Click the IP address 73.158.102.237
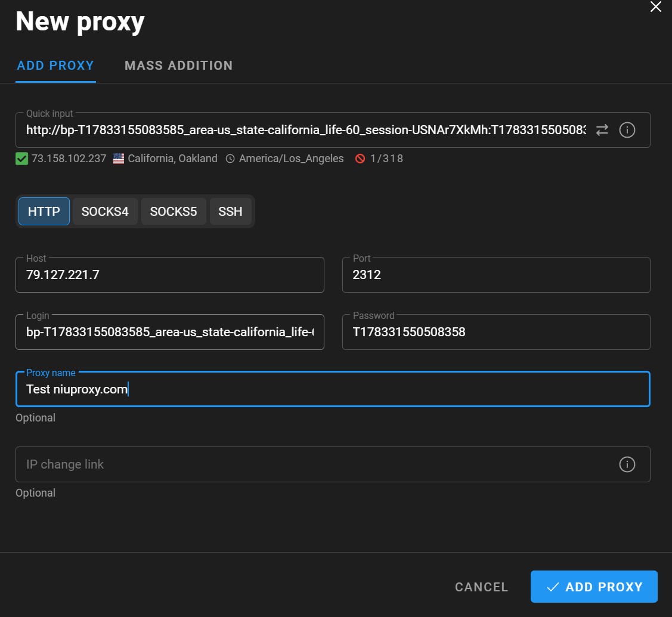Image resolution: width=672 pixels, height=617 pixels. pos(69,159)
